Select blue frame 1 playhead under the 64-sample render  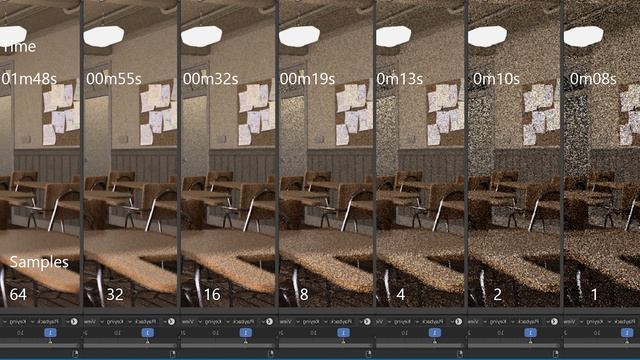coord(50,333)
